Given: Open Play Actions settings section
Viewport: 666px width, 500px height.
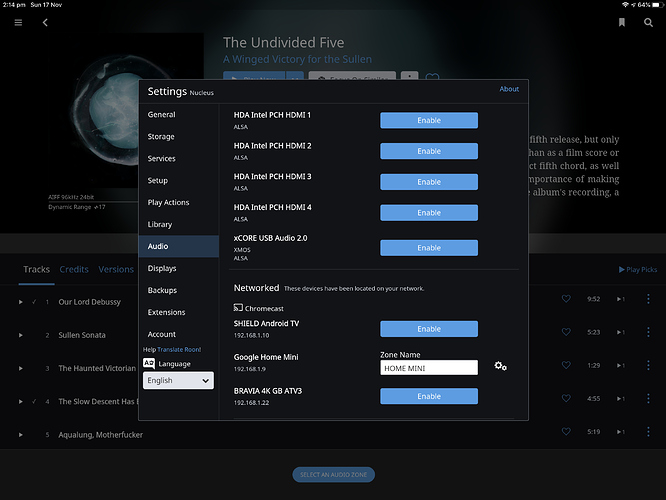Looking at the screenshot, I should click(179, 202).
